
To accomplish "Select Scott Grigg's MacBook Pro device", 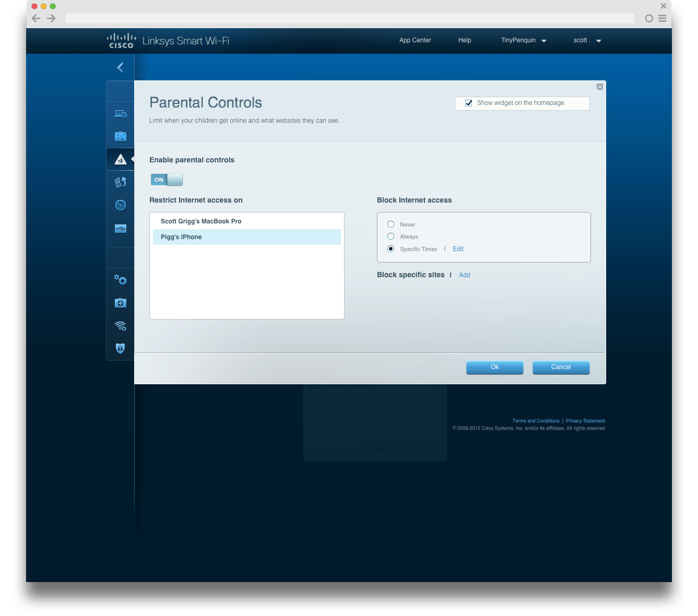I will point(247,221).
